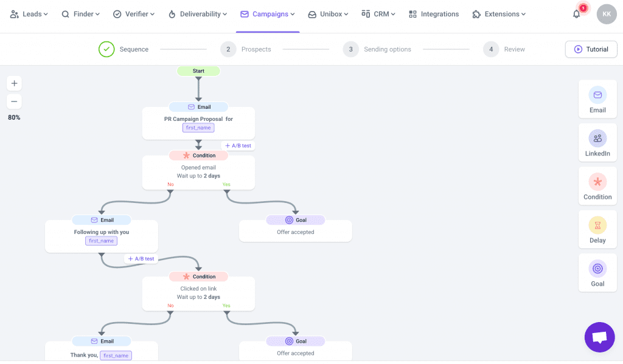Expand the CRM dropdown
Image resolution: width=623 pixels, height=364 pixels.
pyautogui.click(x=378, y=14)
